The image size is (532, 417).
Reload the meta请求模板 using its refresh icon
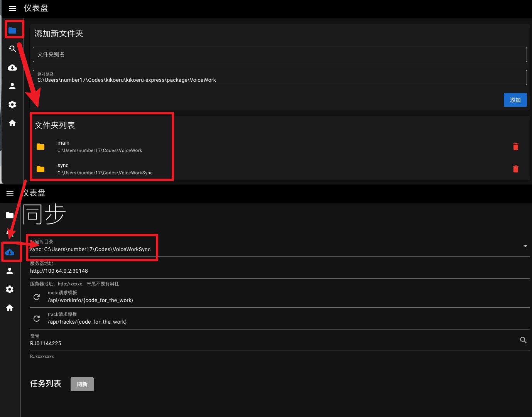[x=37, y=297]
